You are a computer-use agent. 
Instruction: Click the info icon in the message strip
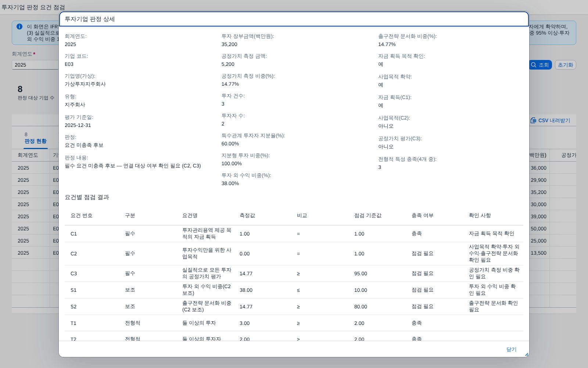click(19, 26)
